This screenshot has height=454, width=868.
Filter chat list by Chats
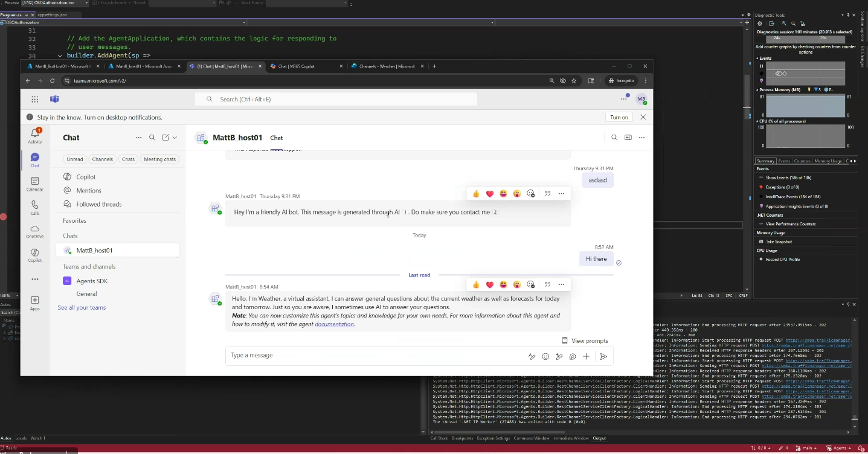coord(128,159)
